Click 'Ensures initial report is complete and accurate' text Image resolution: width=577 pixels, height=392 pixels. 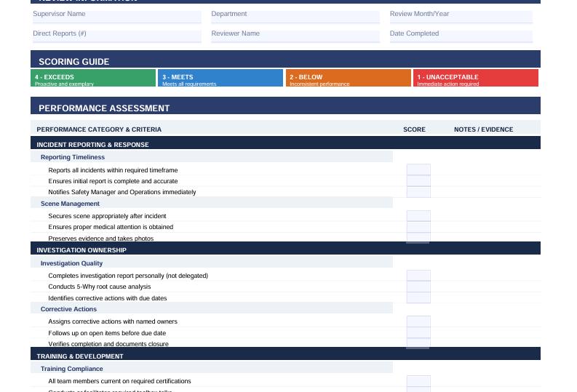(113, 181)
